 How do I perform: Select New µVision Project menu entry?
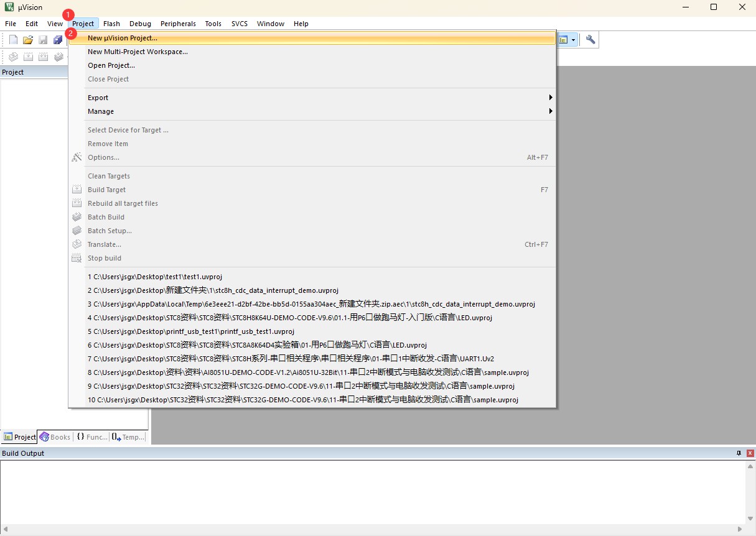[123, 38]
